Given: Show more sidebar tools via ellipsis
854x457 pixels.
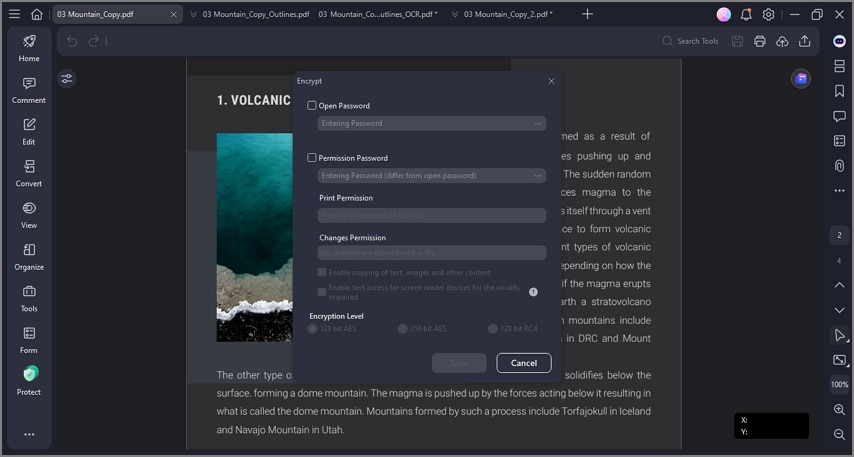Looking at the screenshot, I should (x=29, y=434).
